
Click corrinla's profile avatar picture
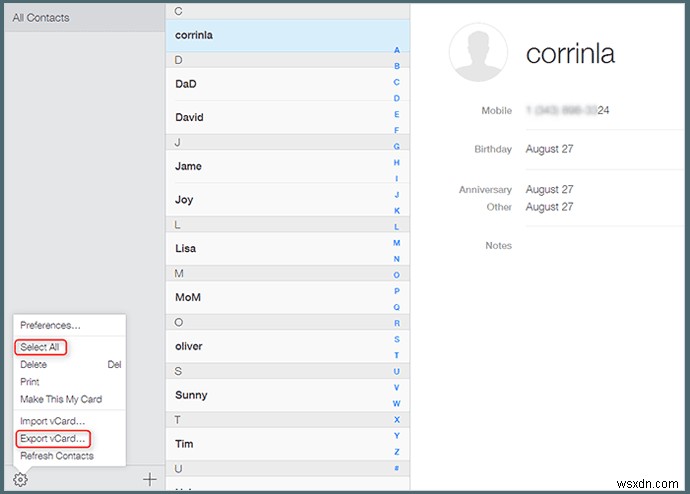point(479,52)
